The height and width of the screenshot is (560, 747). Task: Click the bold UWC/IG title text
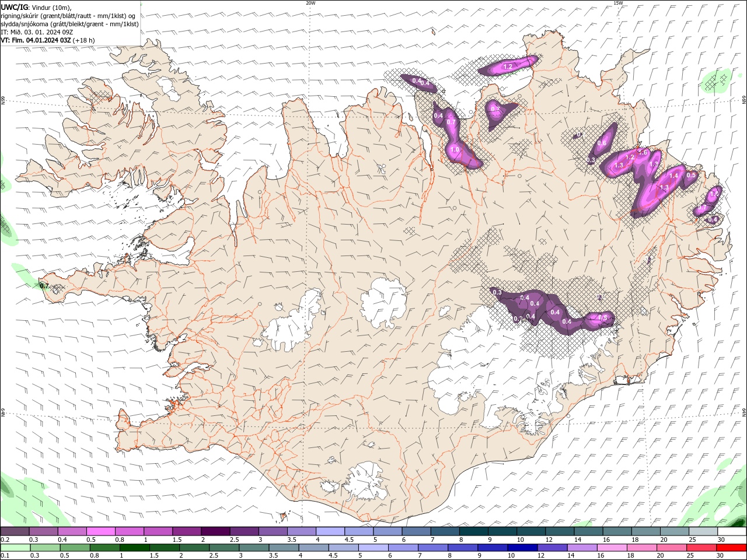pyautogui.click(x=15, y=7)
